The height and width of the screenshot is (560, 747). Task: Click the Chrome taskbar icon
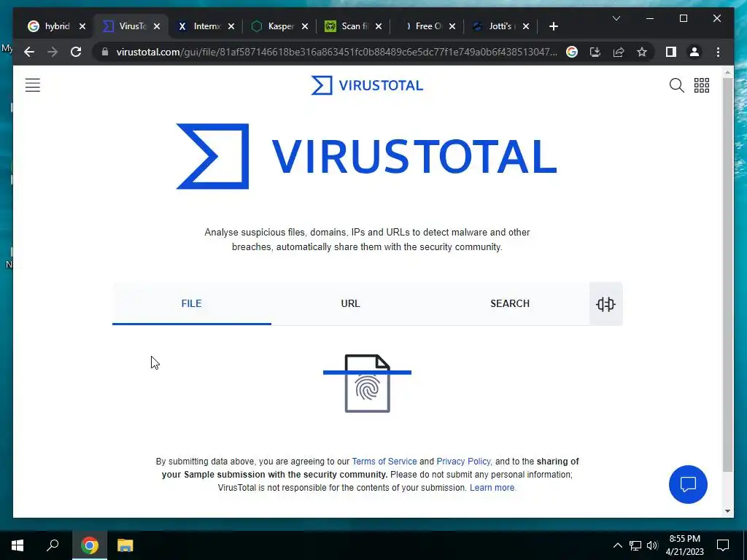tap(89, 545)
